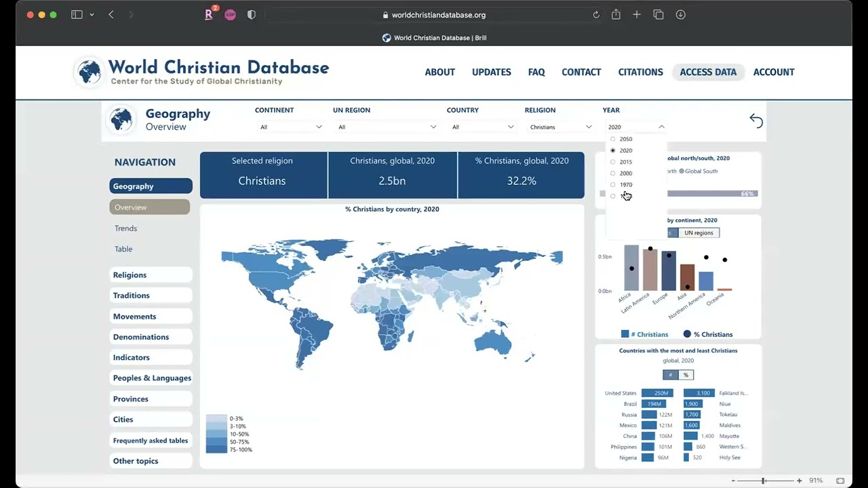868x488 pixels.
Task: Select the Geography navigation button
Action: tap(151, 186)
